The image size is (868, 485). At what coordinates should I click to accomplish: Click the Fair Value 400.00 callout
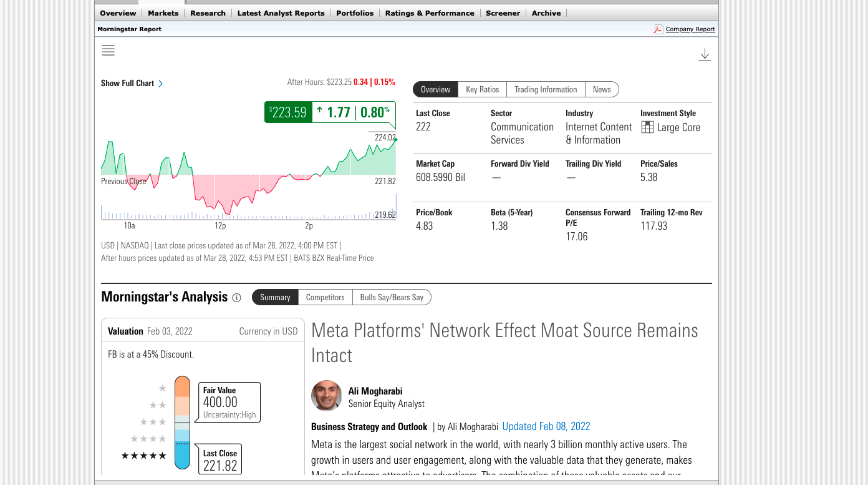point(229,403)
